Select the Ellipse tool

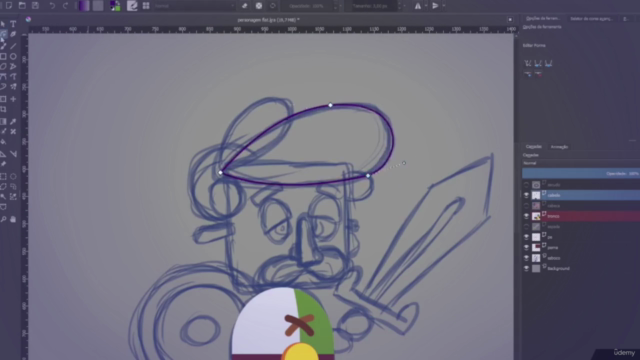13,56
